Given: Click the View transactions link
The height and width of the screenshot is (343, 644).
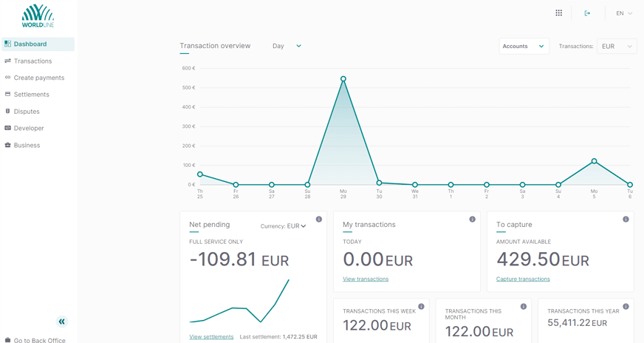Looking at the screenshot, I should (366, 279).
